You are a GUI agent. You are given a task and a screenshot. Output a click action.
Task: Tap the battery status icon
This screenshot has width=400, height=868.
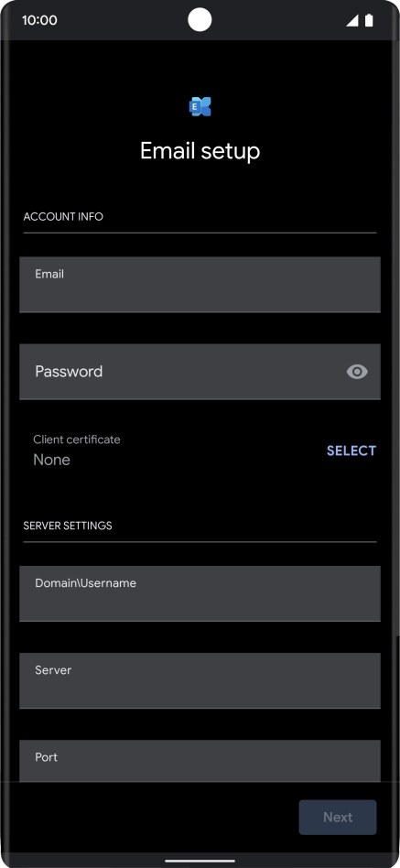coord(369,20)
